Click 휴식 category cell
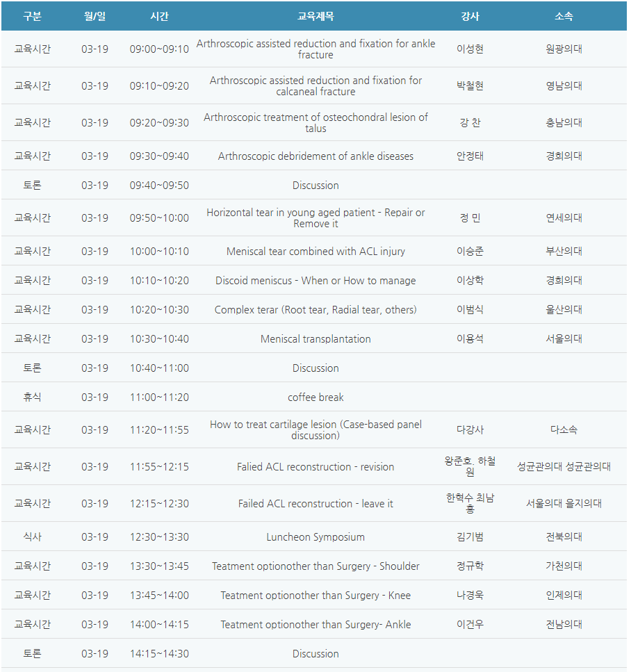Viewport: 631px width, 672px height. (32, 397)
